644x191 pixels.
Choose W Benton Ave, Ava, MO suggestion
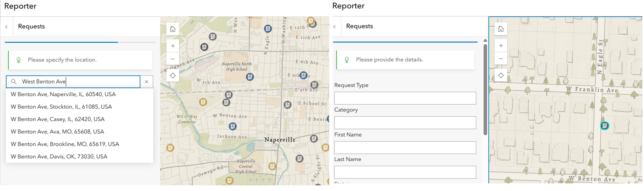79,131
